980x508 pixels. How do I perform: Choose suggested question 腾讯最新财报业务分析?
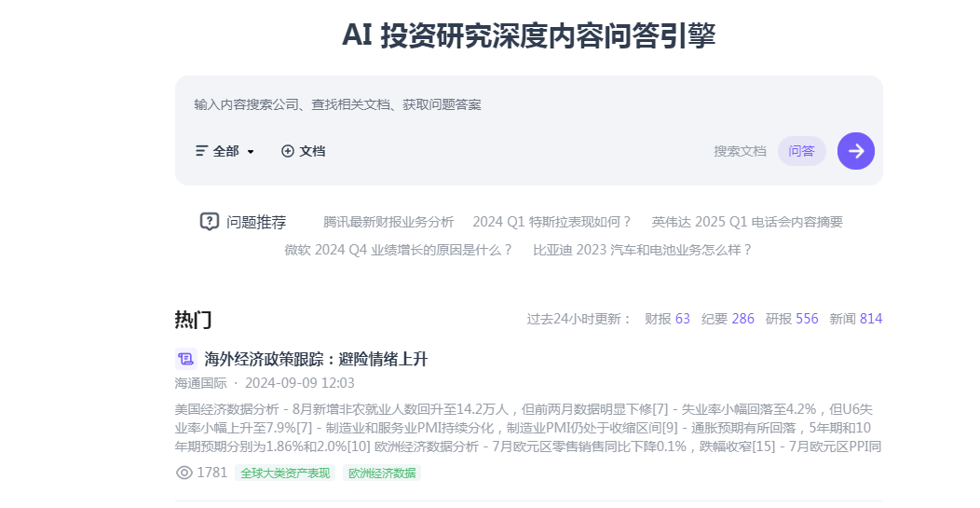coord(388,222)
